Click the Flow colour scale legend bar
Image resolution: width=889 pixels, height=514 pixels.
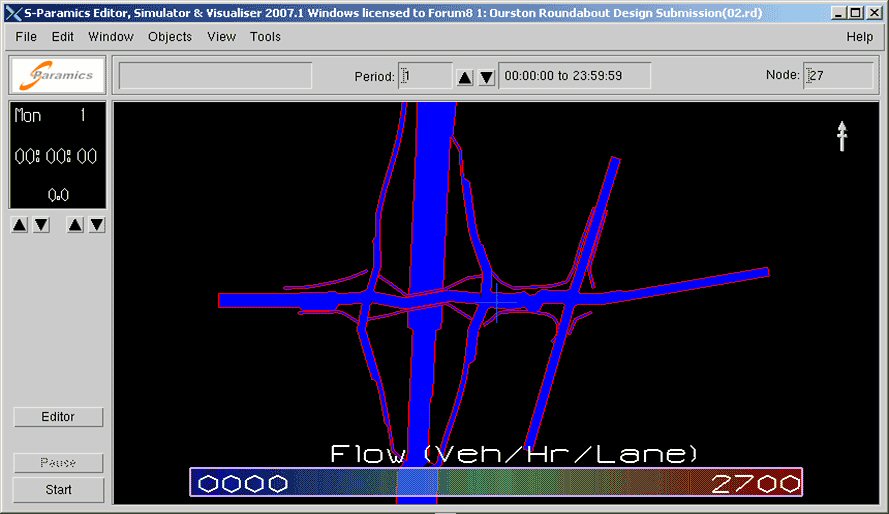tap(496, 482)
